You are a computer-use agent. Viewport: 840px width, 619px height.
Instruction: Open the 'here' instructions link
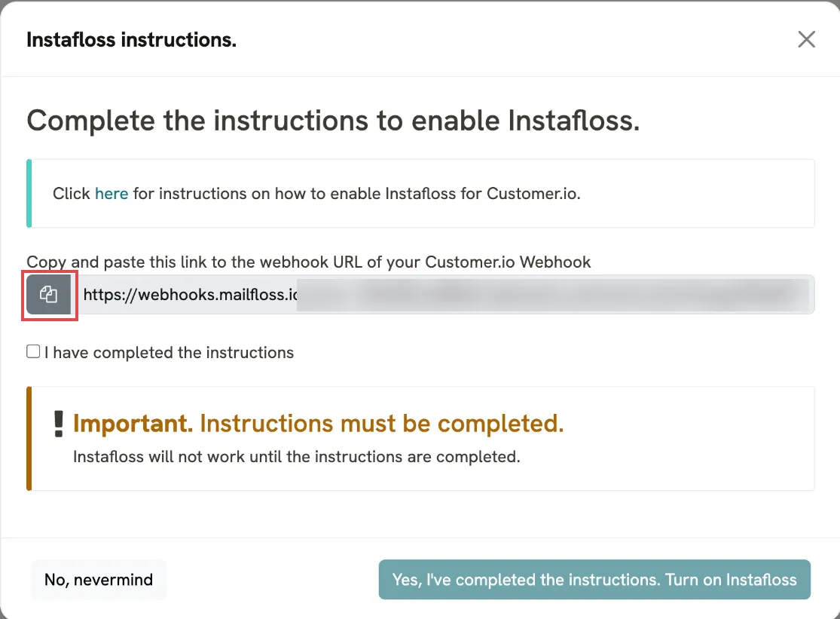(x=111, y=194)
